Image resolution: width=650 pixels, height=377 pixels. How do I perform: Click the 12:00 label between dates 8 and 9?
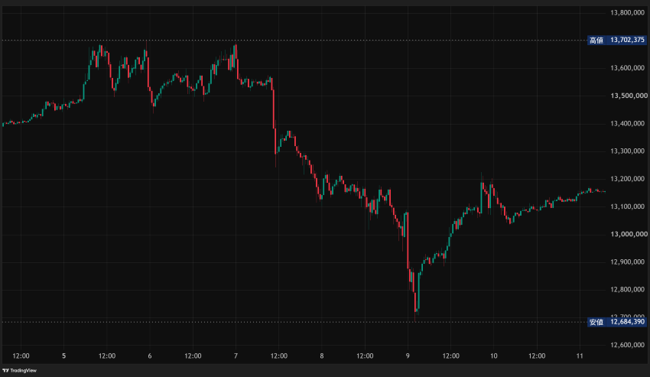point(365,356)
